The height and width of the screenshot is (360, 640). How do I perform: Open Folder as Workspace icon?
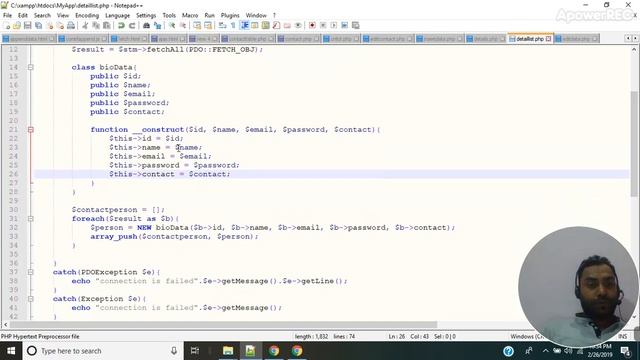287,25
